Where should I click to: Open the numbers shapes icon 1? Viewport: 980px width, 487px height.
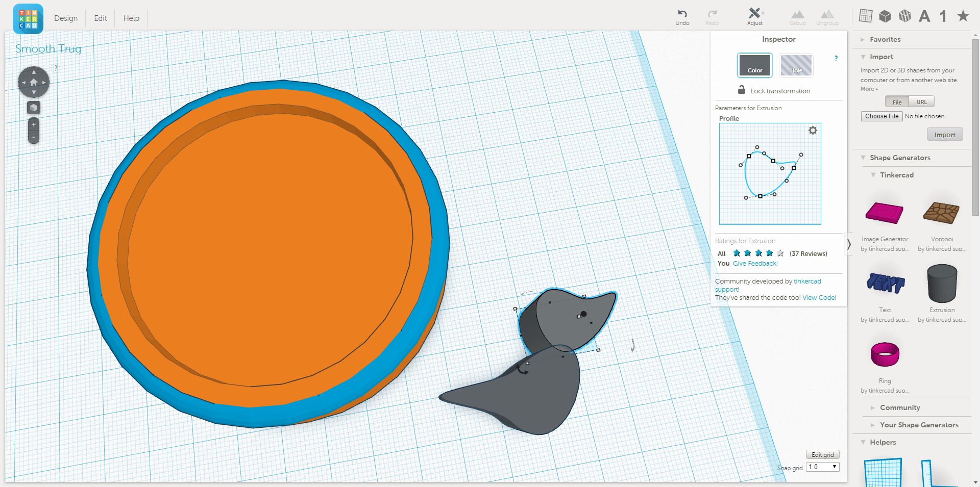pyautogui.click(x=943, y=16)
